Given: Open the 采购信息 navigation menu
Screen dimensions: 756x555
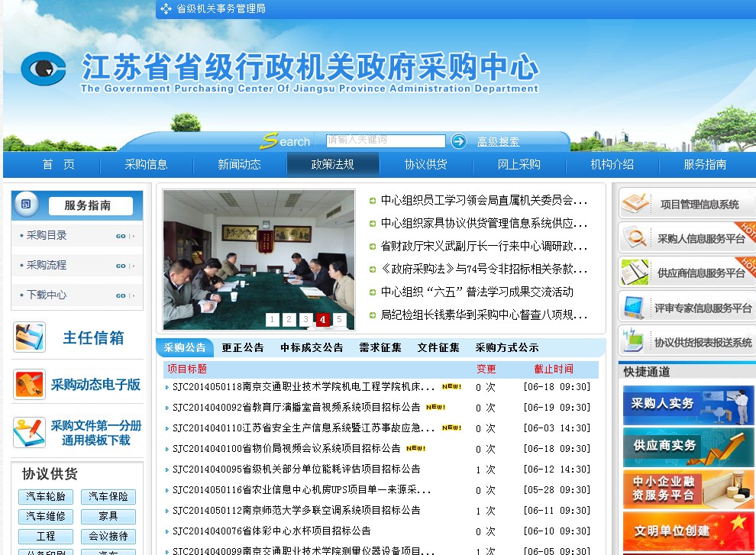Looking at the screenshot, I should point(146,164).
